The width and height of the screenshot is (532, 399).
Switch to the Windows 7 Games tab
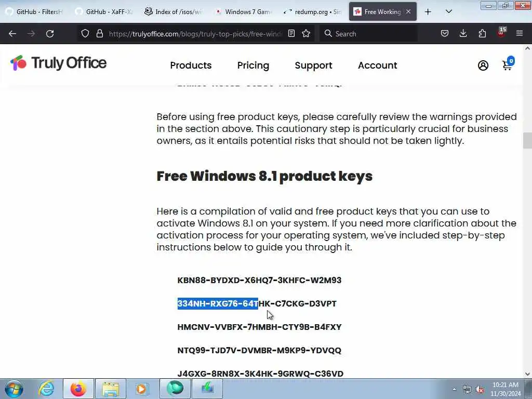pyautogui.click(x=243, y=11)
